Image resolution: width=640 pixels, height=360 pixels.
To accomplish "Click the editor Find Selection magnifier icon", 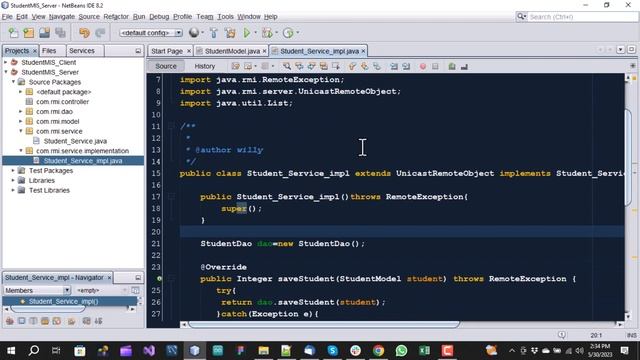I will pos(287,66).
